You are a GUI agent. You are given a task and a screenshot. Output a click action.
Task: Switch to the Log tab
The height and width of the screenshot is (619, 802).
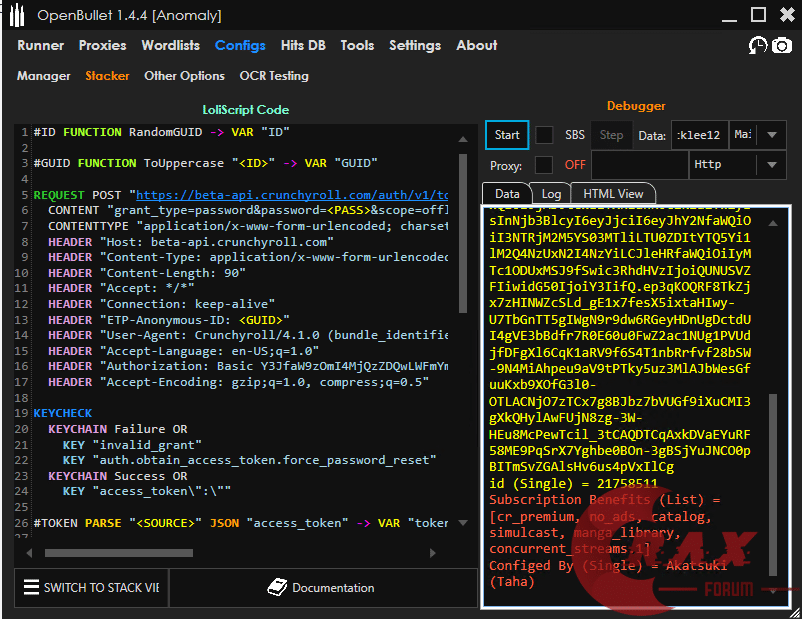551,194
